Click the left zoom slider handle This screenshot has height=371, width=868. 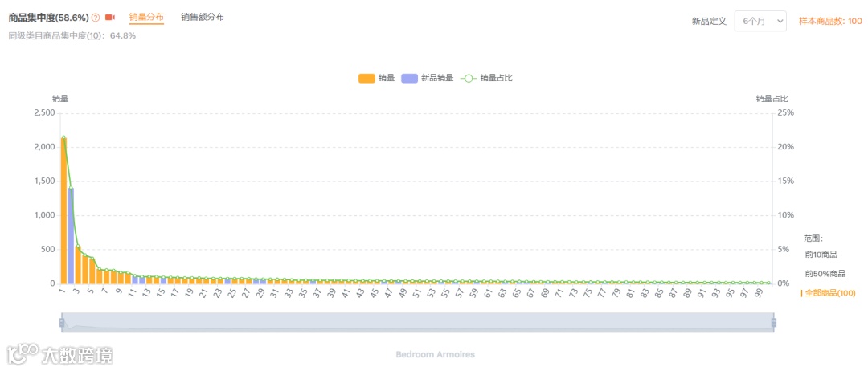62,323
